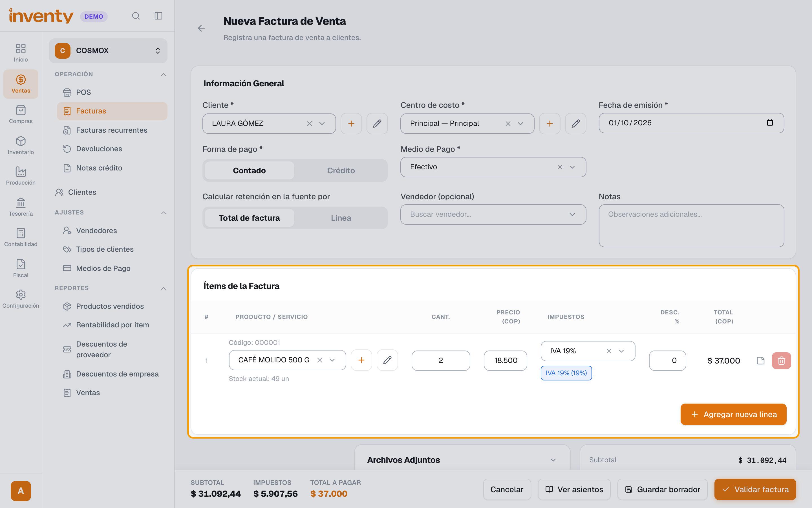Open the Tesorería module icon
Viewport: 812px width, 508px height.
pyautogui.click(x=21, y=207)
